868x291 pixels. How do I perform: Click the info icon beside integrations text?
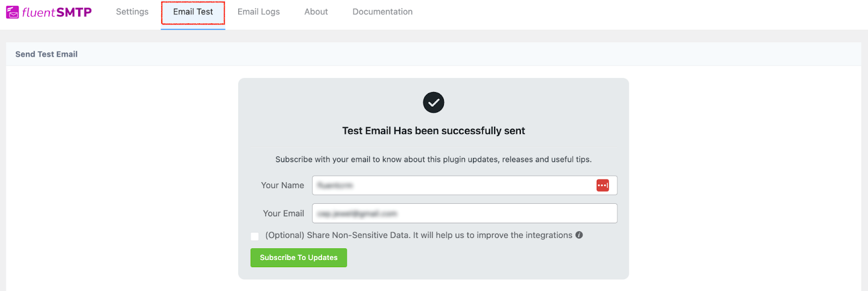coord(579,235)
